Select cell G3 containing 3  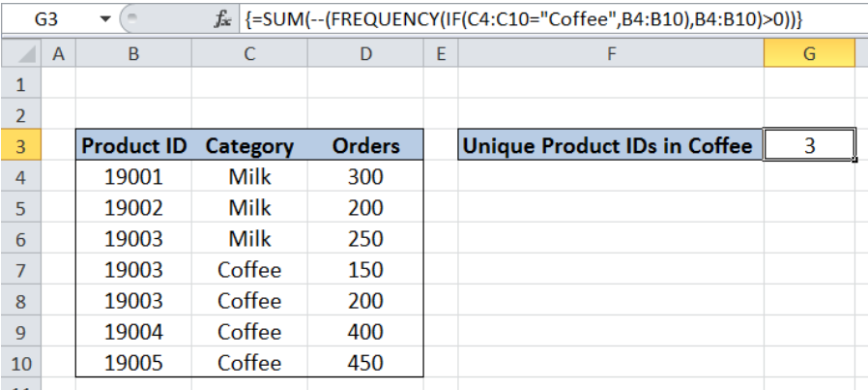(809, 146)
